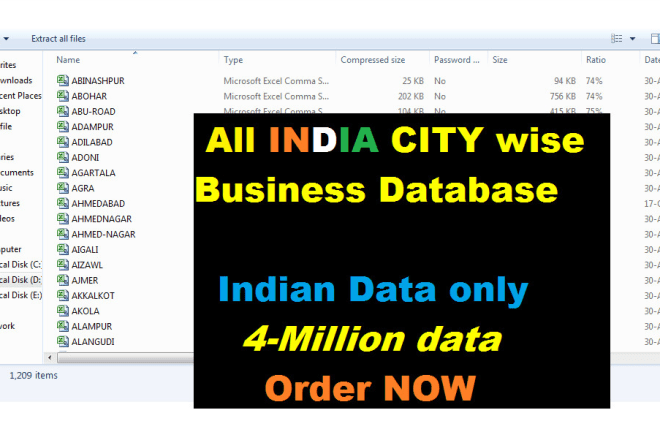
Task: Click the 756 KB size cell
Action: click(563, 96)
